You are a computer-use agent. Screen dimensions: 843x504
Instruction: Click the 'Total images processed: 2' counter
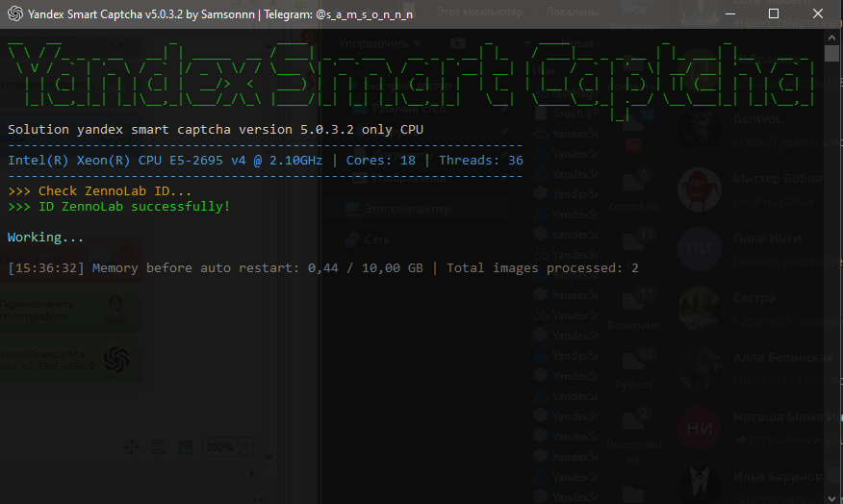(543, 268)
